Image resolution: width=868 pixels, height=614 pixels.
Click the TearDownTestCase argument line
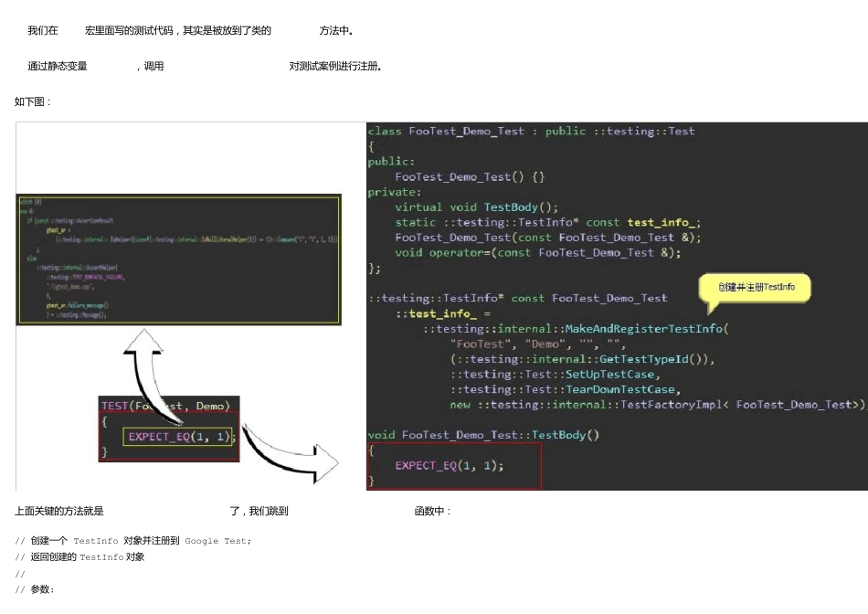coord(564,389)
